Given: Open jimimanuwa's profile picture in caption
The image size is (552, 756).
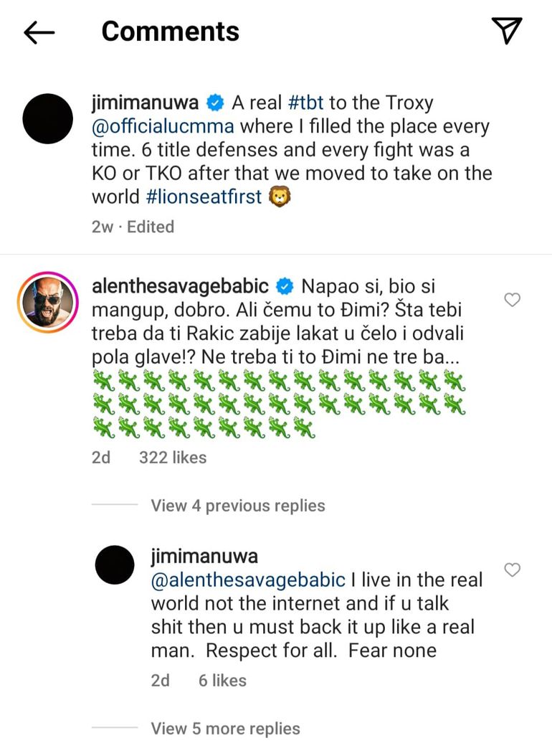Looking at the screenshot, I should [48, 118].
